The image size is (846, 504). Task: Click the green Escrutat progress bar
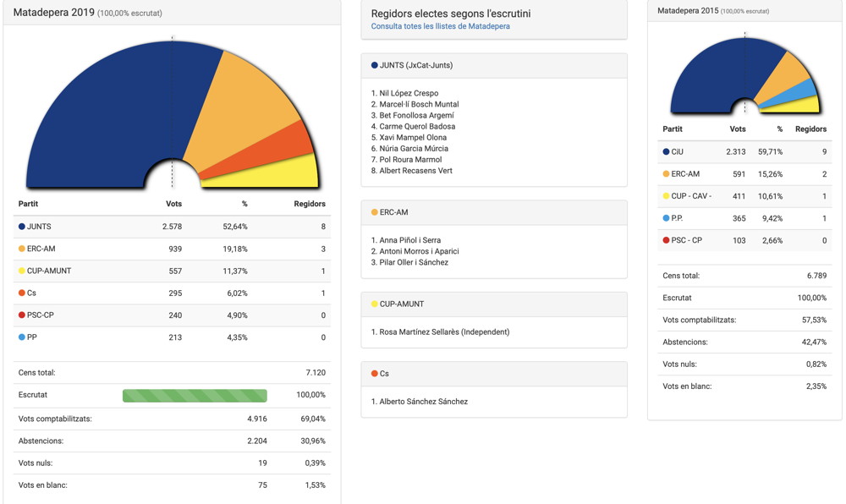tap(195, 395)
